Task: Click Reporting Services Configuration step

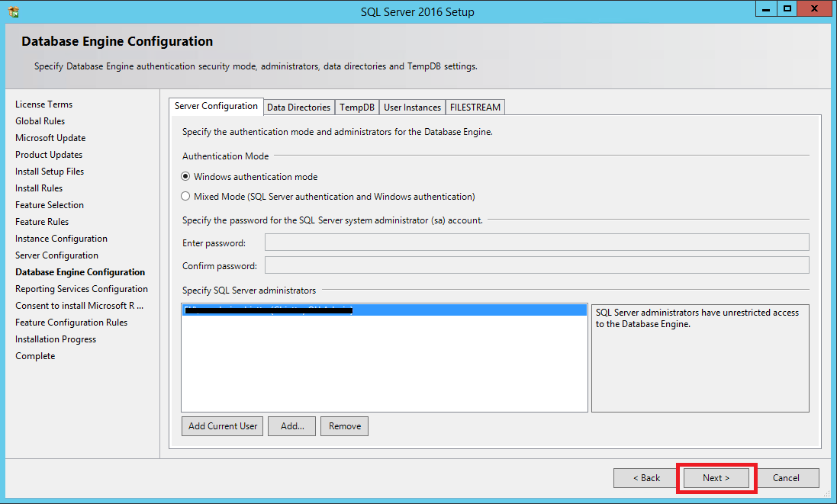Action: [x=82, y=289]
